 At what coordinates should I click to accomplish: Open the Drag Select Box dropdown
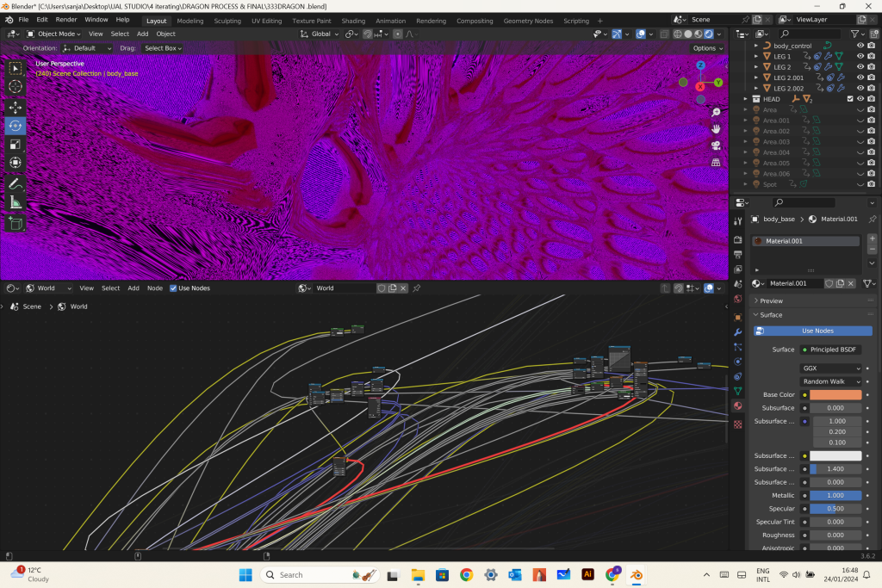point(162,48)
